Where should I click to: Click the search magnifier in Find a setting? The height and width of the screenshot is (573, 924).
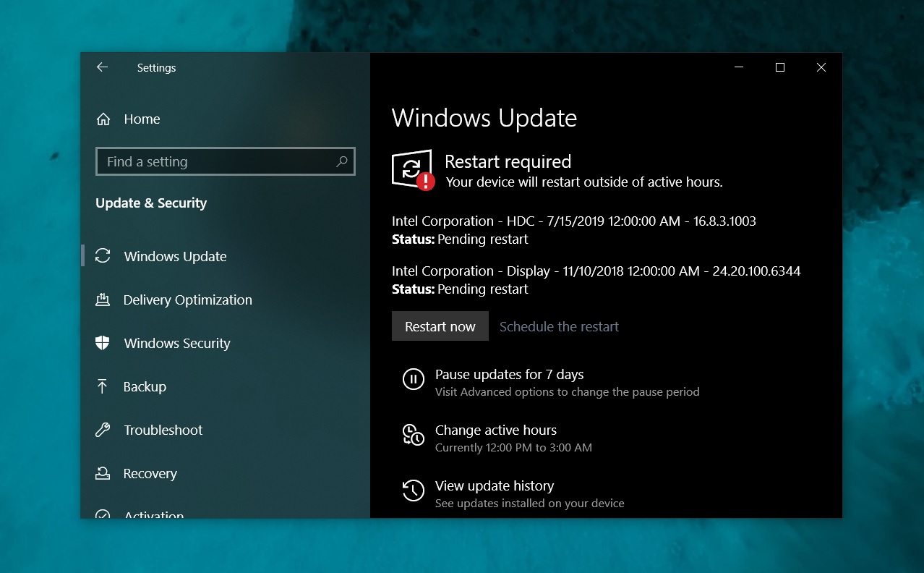(342, 161)
